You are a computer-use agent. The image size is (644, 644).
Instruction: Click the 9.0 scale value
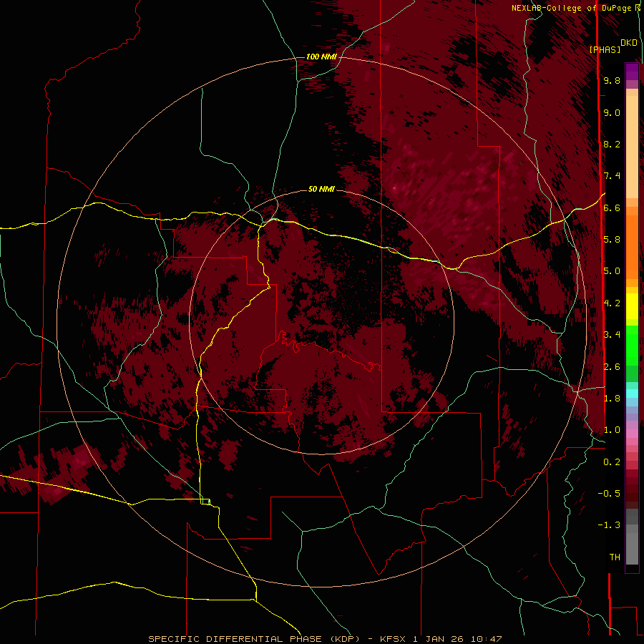612,112
